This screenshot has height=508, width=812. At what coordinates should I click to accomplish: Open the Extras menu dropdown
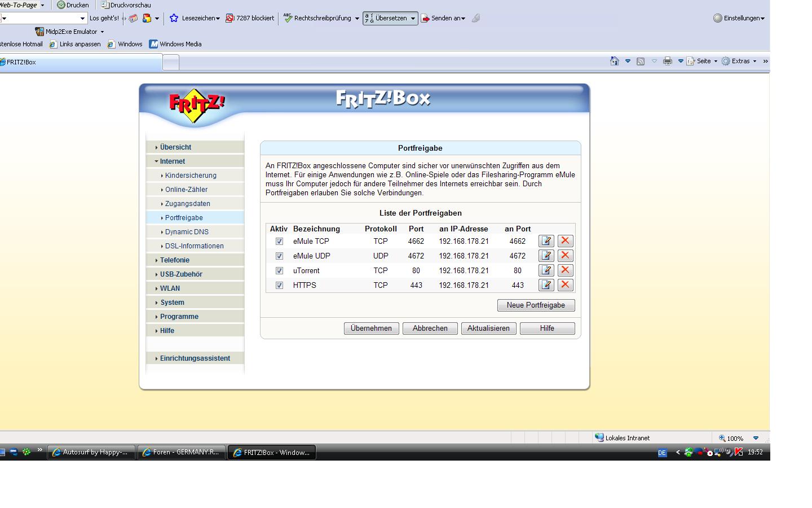pyautogui.click(x=739, y=61)
